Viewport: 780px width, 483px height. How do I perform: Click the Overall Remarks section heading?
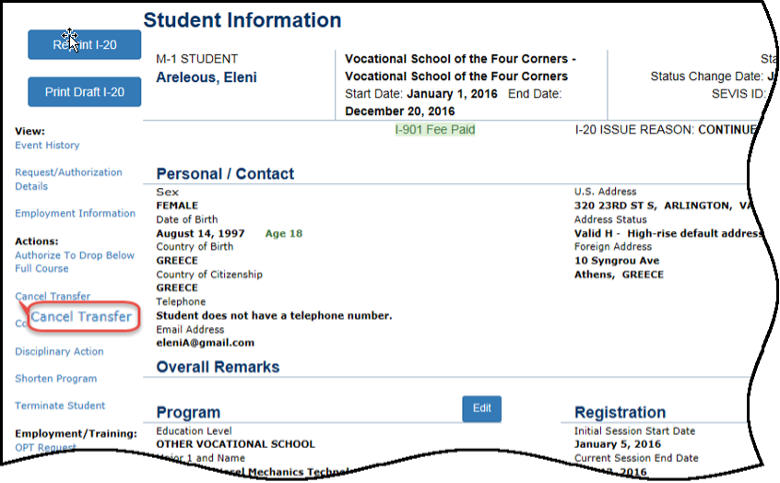tap(218, 367)
